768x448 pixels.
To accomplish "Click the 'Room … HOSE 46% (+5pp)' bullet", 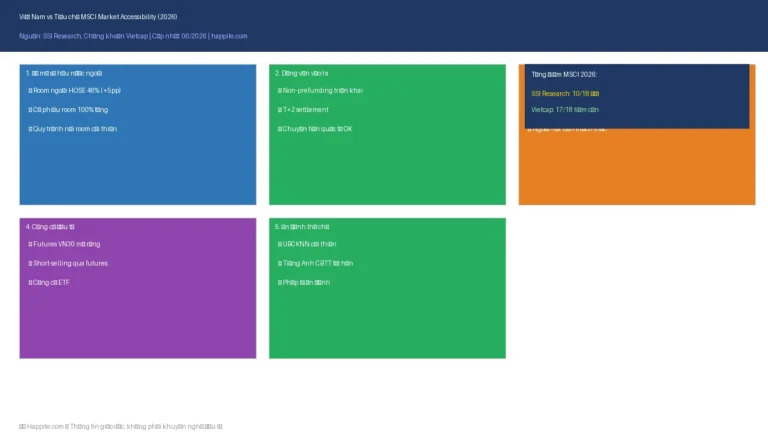I will [74, 91].
